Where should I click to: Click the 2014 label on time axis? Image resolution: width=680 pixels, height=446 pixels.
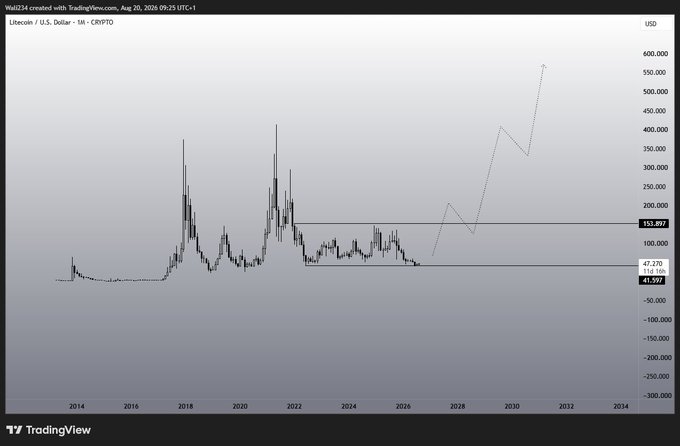[77, 406]
